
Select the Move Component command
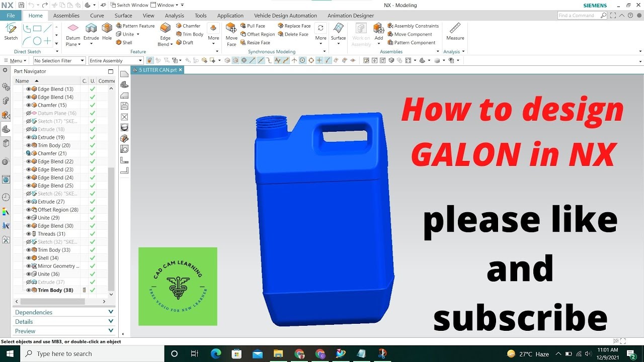[x=410, y=34]
